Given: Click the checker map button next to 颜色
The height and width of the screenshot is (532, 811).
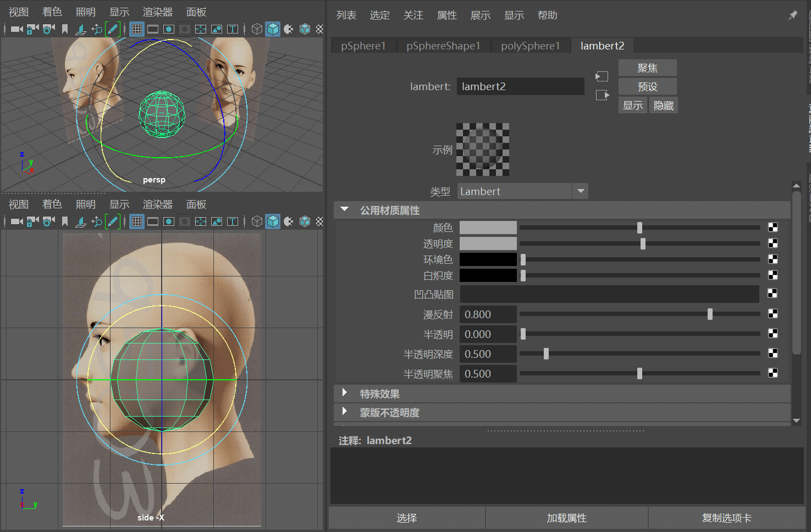Looking at the screenshot, I should (773, 228).
